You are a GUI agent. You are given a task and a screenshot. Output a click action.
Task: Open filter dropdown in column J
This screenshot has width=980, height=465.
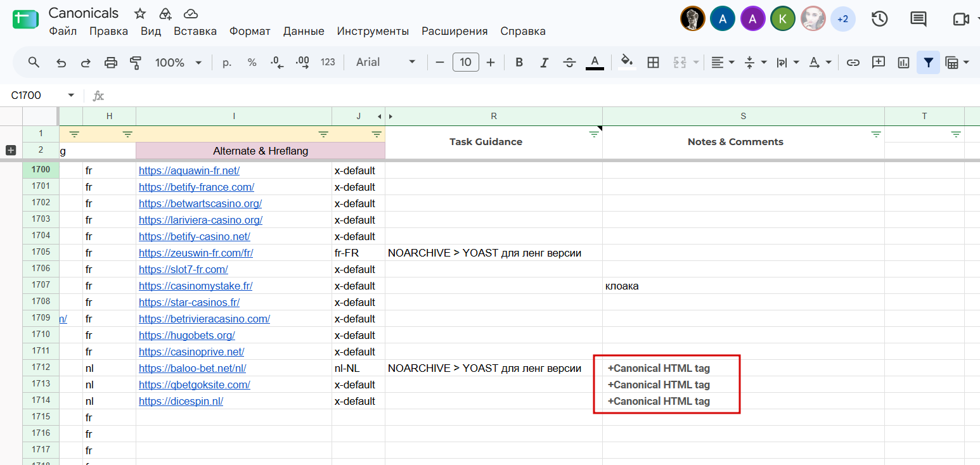[377, 134]
